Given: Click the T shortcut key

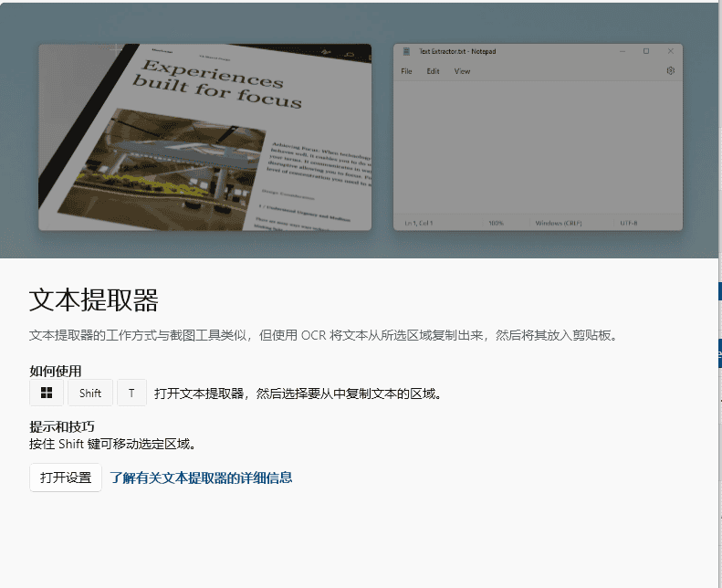Looking at the screenshot, I should pos(131,393).
